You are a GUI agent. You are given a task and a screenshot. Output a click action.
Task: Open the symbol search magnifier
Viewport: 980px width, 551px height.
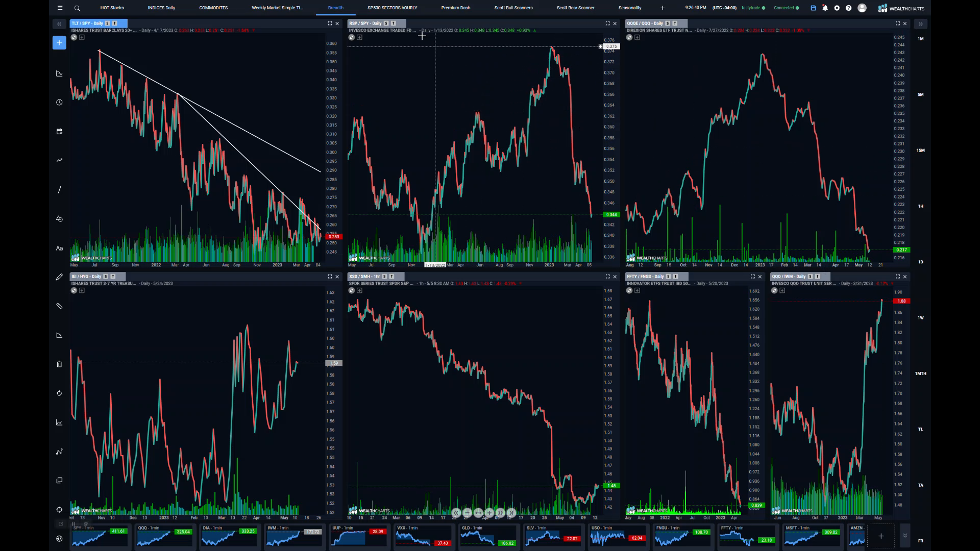click(x=77, y=8)
